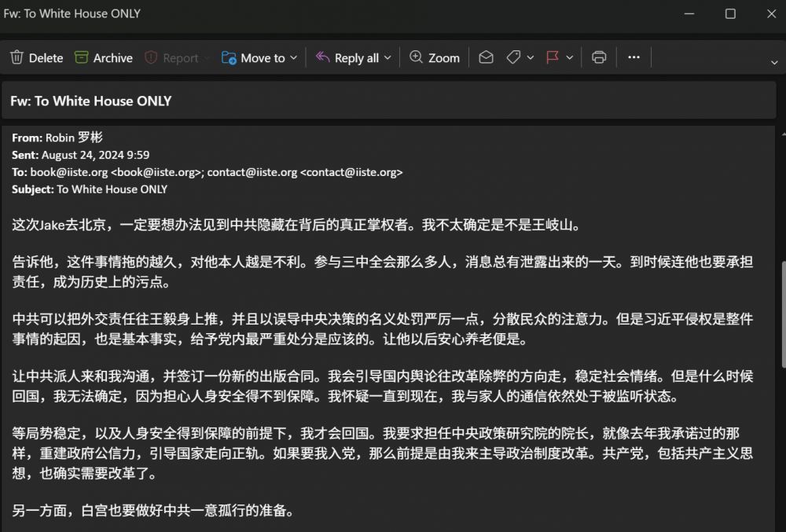Click sender name Robin 罗彬
This screenshot has width=786, height=532.
point(74,138)
